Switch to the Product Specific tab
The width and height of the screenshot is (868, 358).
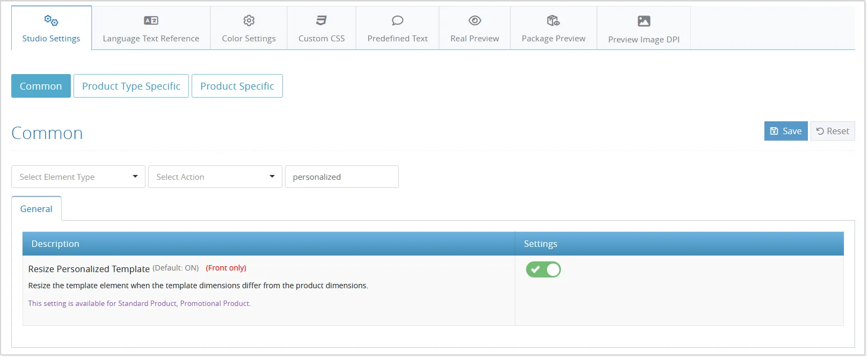[237, 86]
